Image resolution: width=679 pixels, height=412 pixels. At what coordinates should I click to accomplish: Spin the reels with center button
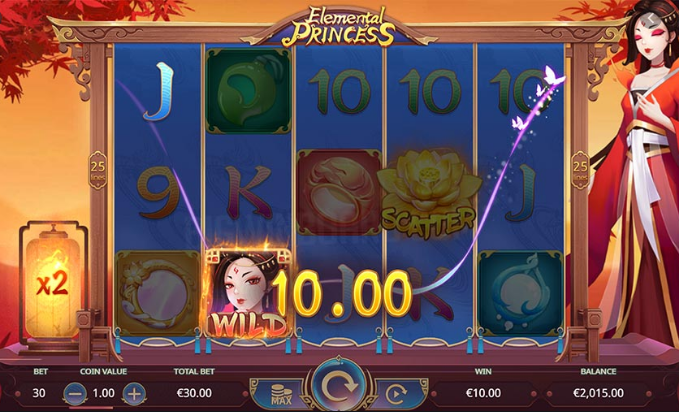339,385
